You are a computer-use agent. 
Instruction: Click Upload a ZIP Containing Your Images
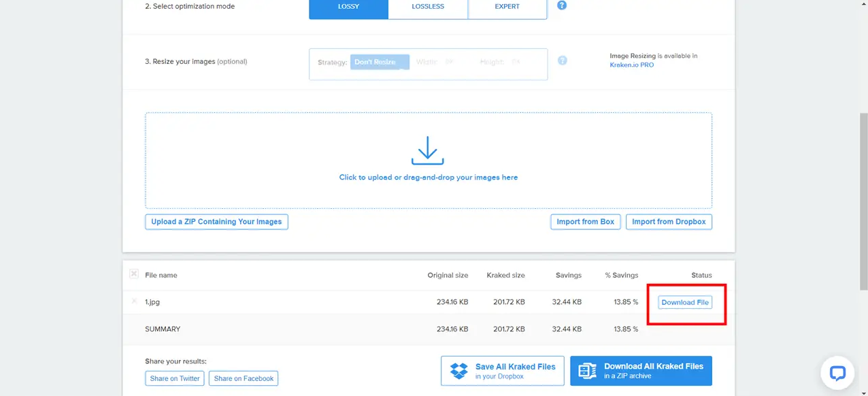click(x=216, y=222)
